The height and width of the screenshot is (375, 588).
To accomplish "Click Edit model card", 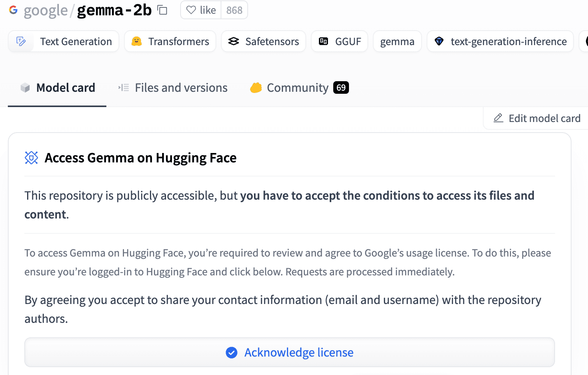I will (x=536, y=118).
